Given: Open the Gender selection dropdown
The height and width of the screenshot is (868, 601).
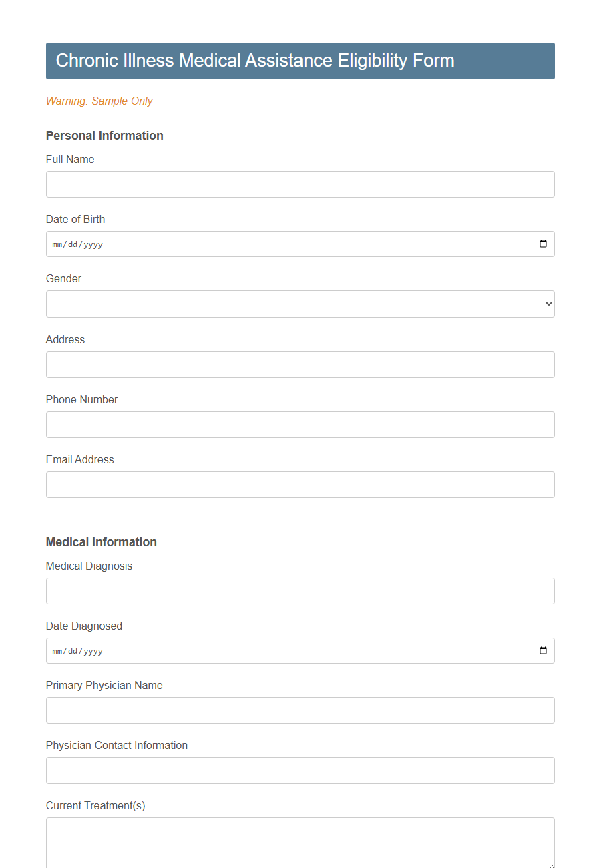Looking at the screenshot, I should 300,304.
